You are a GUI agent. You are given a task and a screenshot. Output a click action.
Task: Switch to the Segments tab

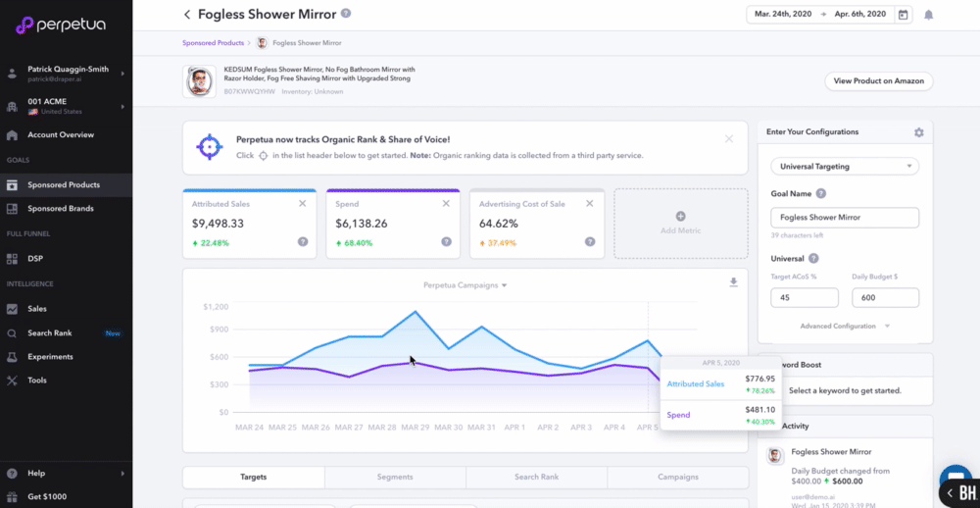395,477
